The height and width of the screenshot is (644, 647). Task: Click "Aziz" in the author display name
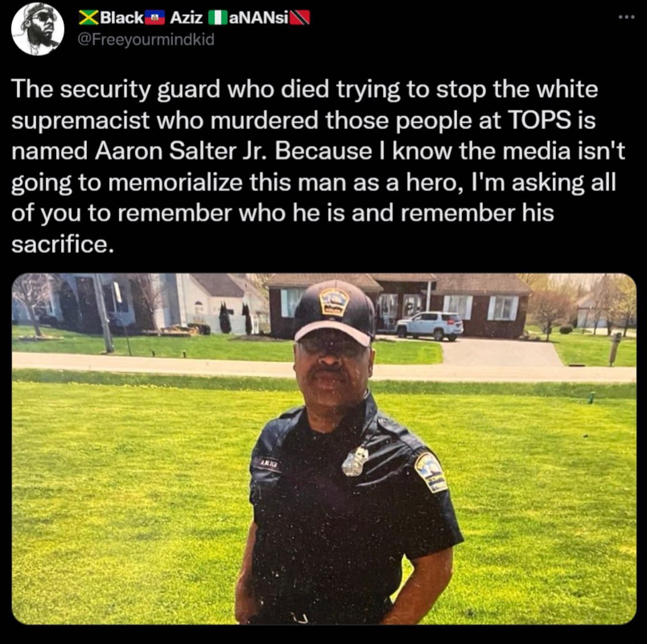tap(187, 18)
